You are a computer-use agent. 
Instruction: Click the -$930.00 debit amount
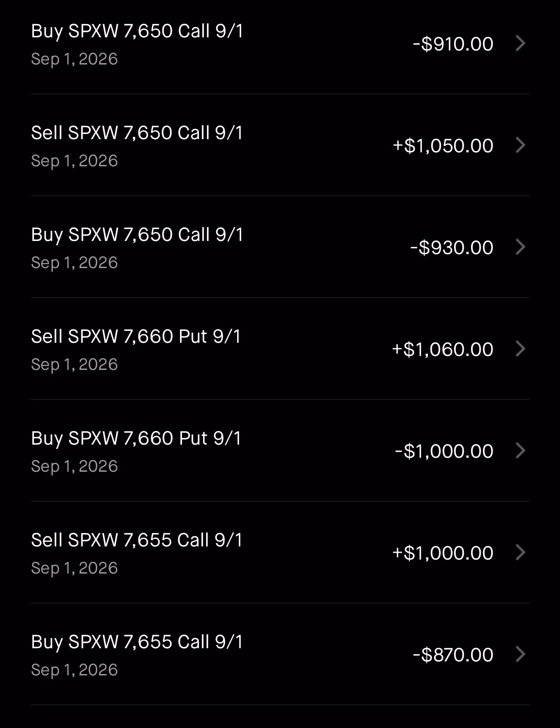451,248
